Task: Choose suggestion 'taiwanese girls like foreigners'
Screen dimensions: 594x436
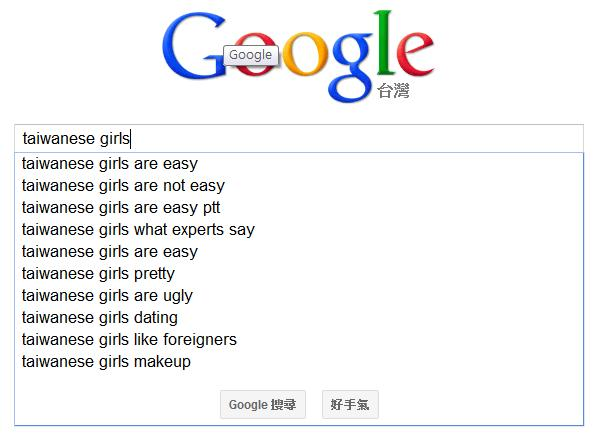Action: pyautogui.click(x=299, y=339)
